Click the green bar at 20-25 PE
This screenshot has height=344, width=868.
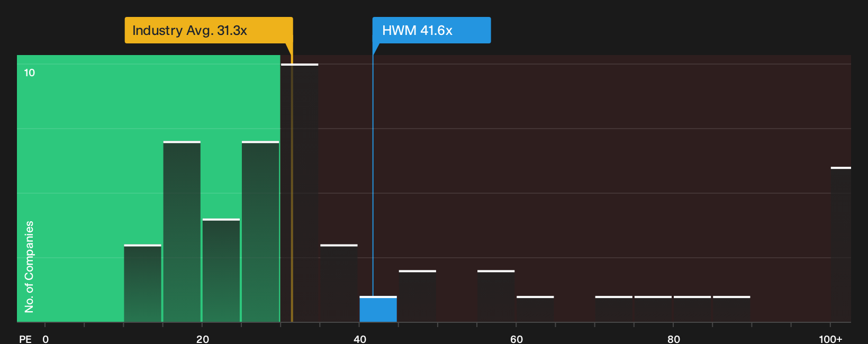(221, 270)
